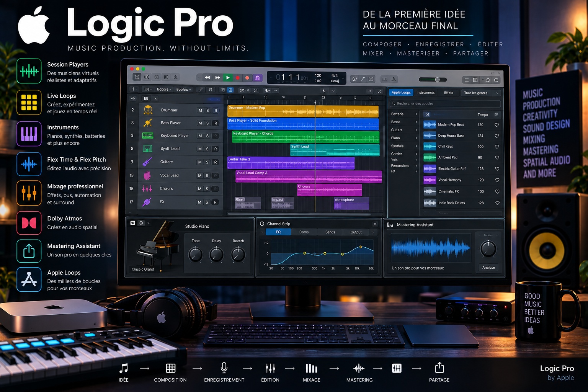Mute the Chœurs track

coord(199,189)
